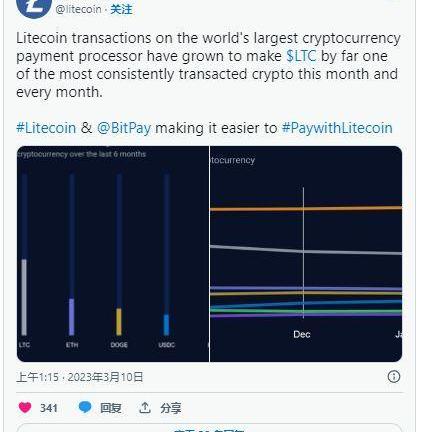Open the #PaywithLitecoin hashtag
Screen dimensions: 425x432
pyautogui.click(x=337, y=128)
